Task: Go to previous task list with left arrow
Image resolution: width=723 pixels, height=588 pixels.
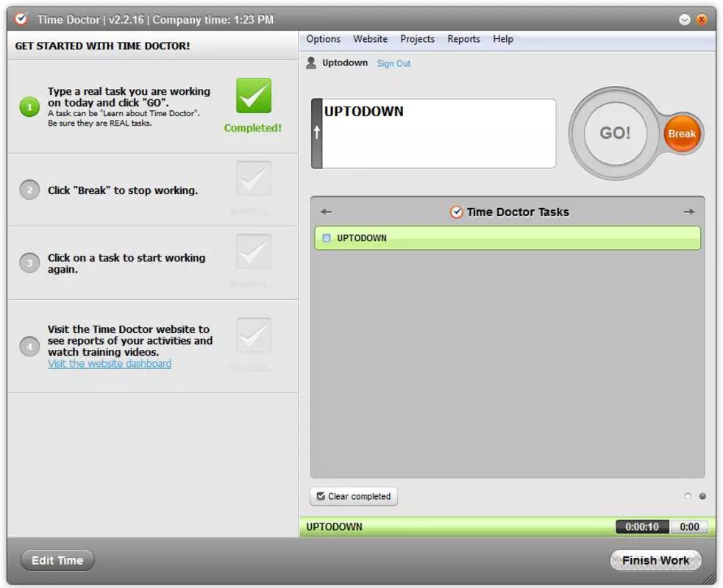Action: [326, 212]
